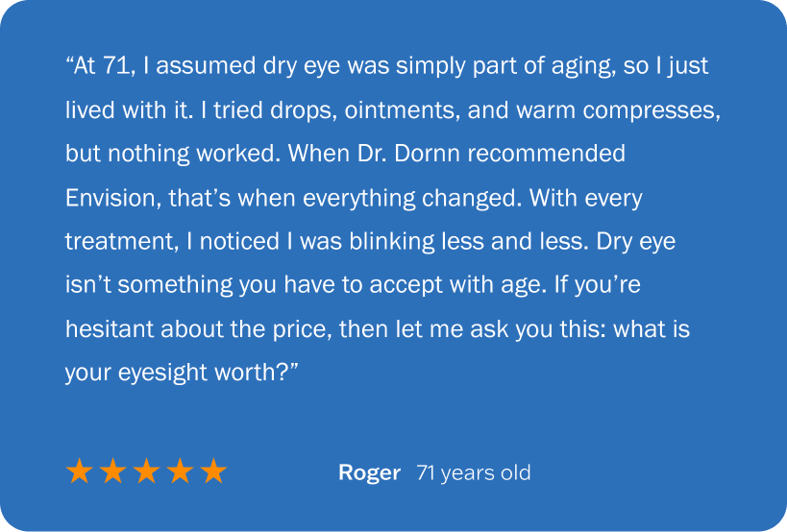787x532 pixels.
Task: Click the fifth and last star
Action: click(213, 472)
